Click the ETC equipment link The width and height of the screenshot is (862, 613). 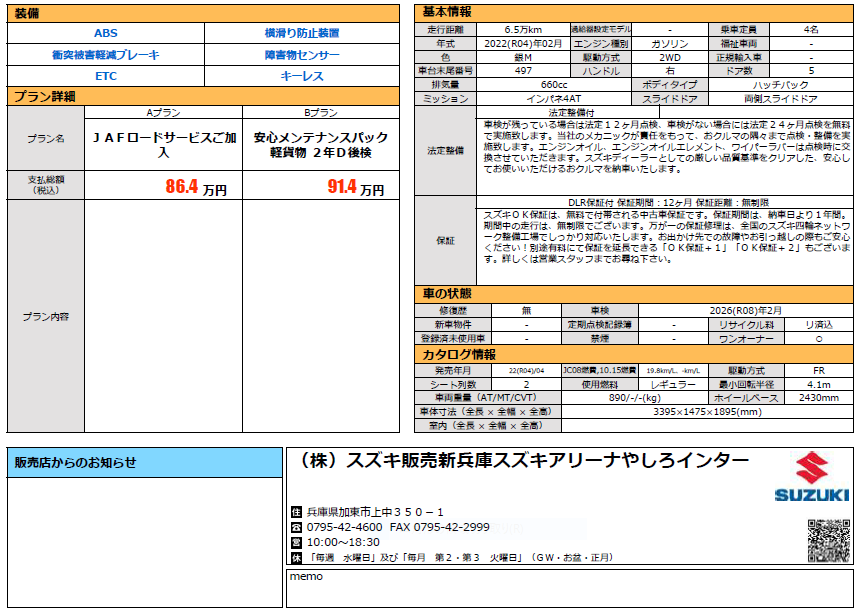click(x=106, y=76)
